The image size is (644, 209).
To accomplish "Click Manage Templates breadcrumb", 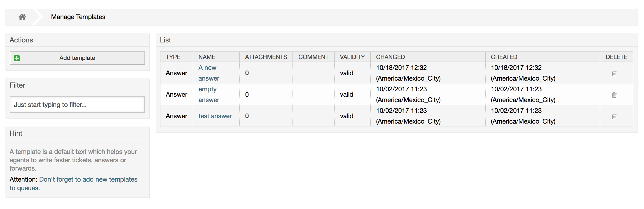I will (78, 17).
